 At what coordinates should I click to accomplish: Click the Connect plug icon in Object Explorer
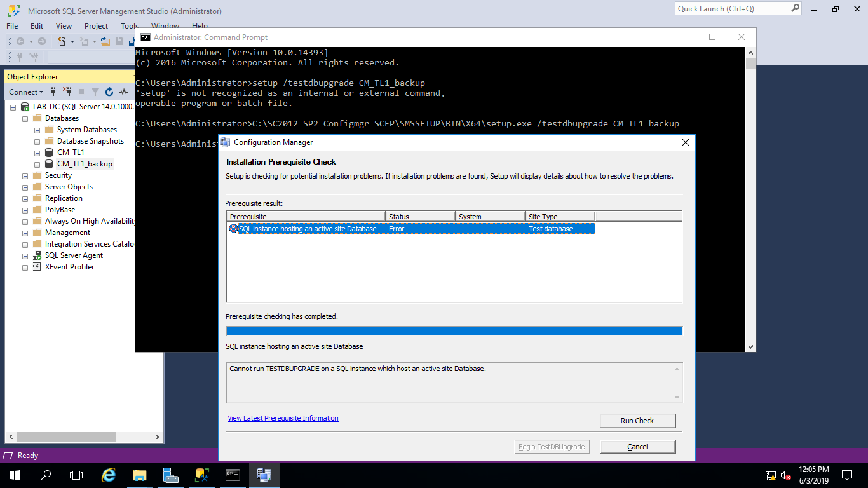point(53,91)
